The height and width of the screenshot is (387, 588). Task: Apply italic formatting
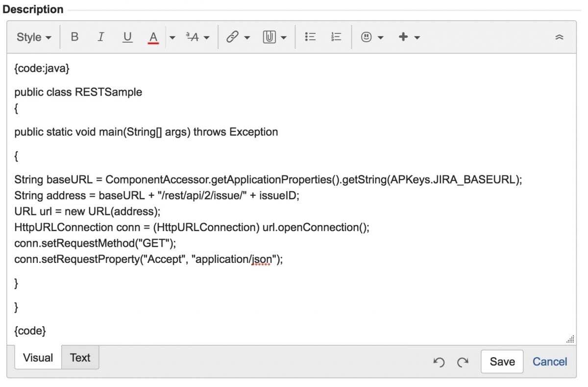tap(100, 37)
